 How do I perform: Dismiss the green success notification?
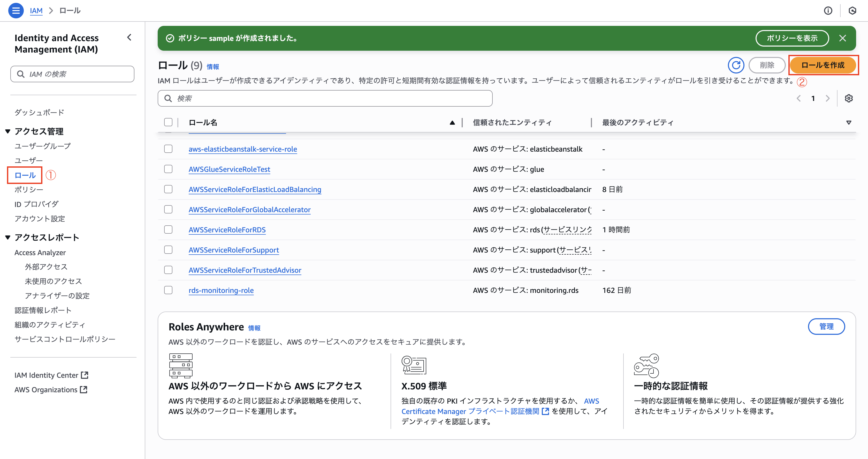[842, 38]
